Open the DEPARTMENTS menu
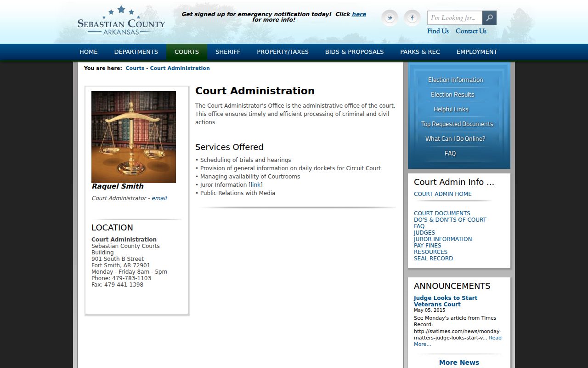Screen dimensions: 588x368 (x=136, y=52)
